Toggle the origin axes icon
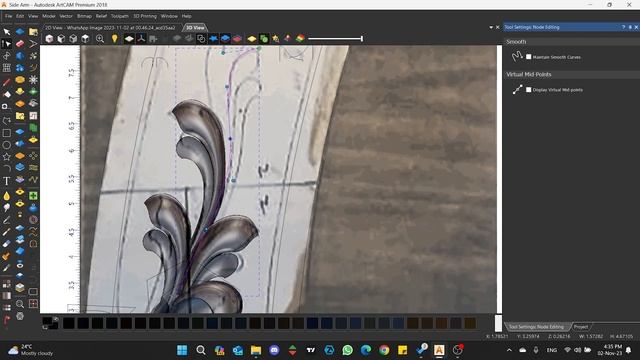The width and height of the screenshot is (640, 360). [141, 39]
